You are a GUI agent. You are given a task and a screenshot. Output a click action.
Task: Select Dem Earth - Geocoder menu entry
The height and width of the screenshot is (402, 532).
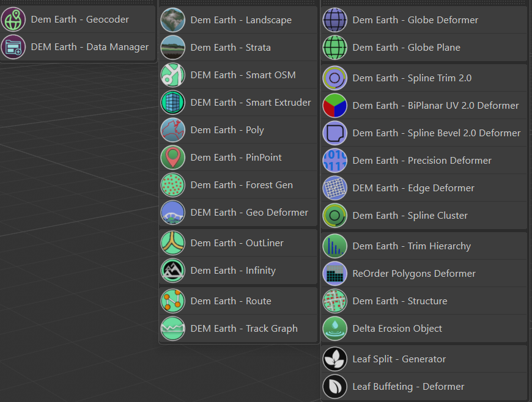pos(78,20)
